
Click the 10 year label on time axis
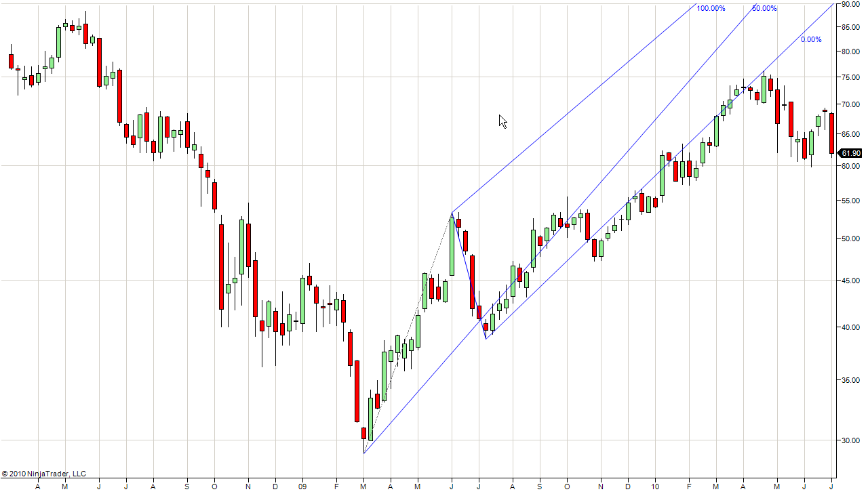[x=655, y=486]
